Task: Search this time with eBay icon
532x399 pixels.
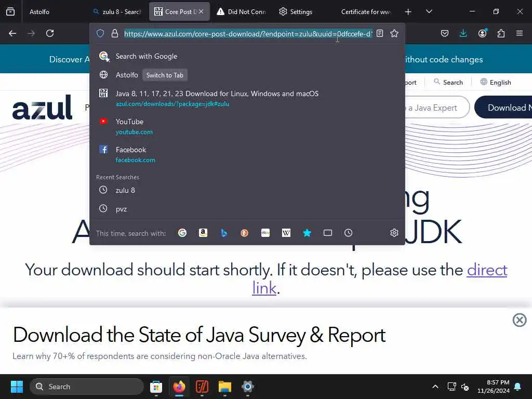Action: click(265, 233)
